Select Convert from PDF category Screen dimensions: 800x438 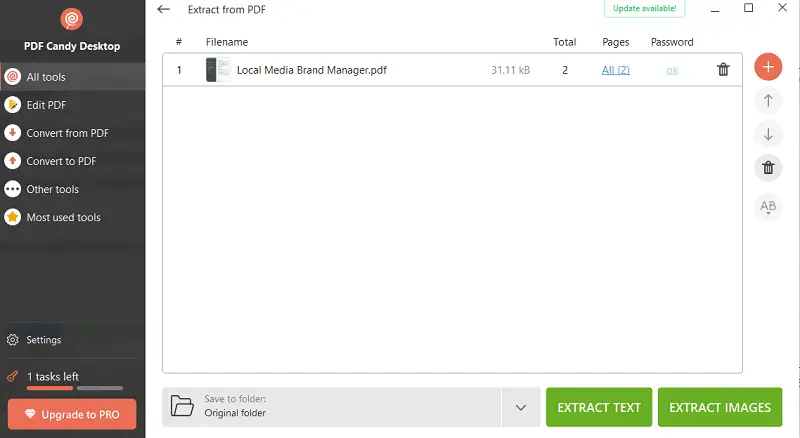pyautogui.click(x=72, y=133)
